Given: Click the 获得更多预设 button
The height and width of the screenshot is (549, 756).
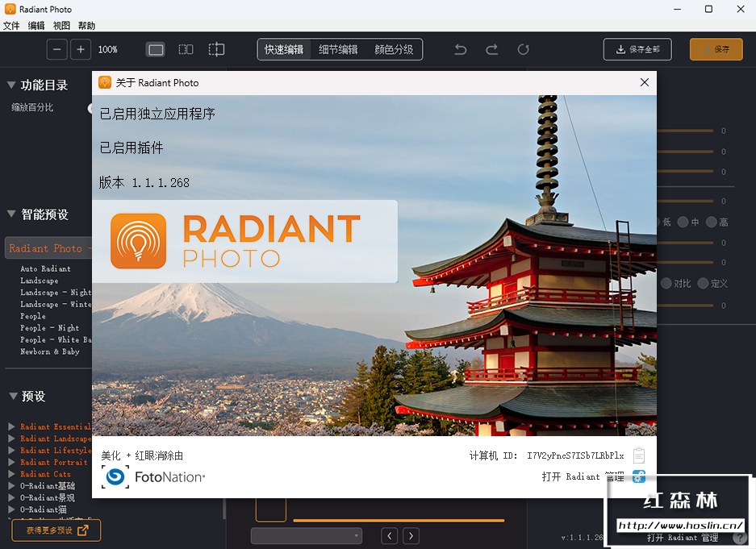Looking at the screenshot, I should pyautogui.click(x=56, y=530).
